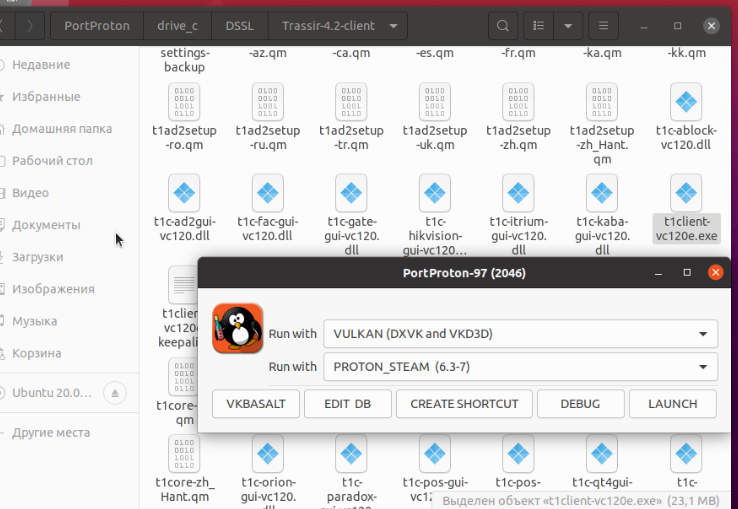This screenshot has height=509, width=738.
Task: Click the -kk.qm file label
Action: point(687,53)
